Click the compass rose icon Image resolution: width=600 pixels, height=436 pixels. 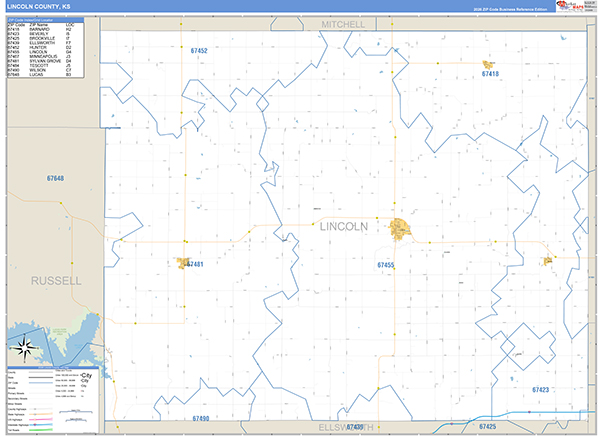pyautogui.click(x=25, y=348)
